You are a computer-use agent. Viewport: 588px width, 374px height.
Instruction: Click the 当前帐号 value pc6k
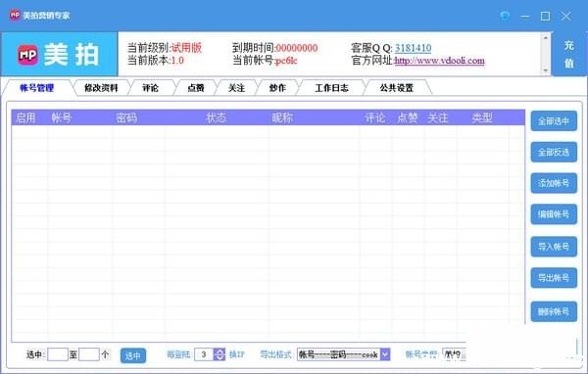286,61
